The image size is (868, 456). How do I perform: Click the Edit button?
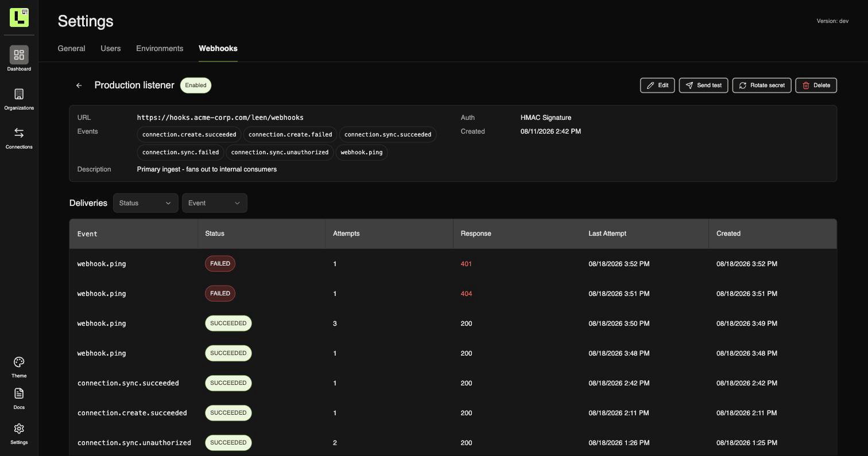[657, 85]
